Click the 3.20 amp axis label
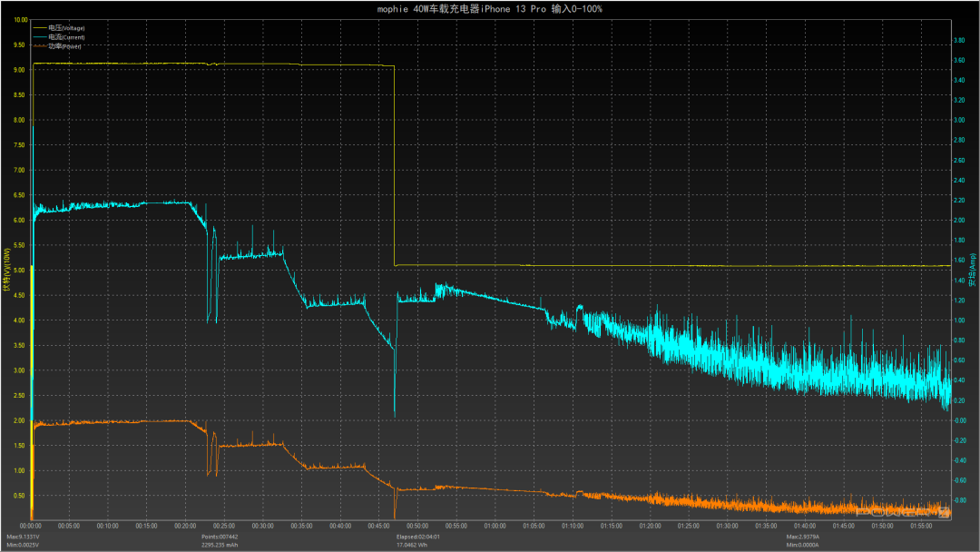Image resolution: width=980 pixels, height=552 pixels. [959, 101]
